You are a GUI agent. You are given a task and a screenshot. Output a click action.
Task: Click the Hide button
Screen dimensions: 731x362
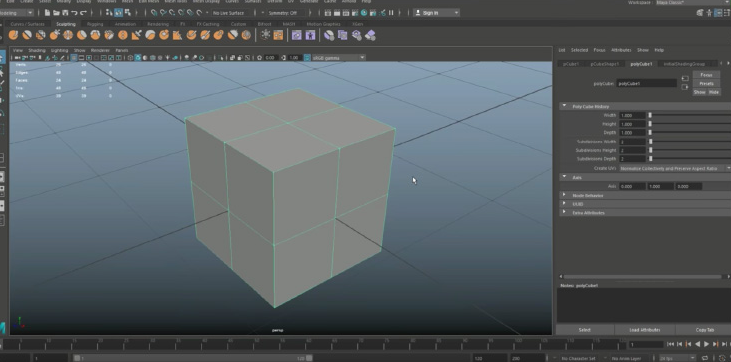tap(714, 92)
